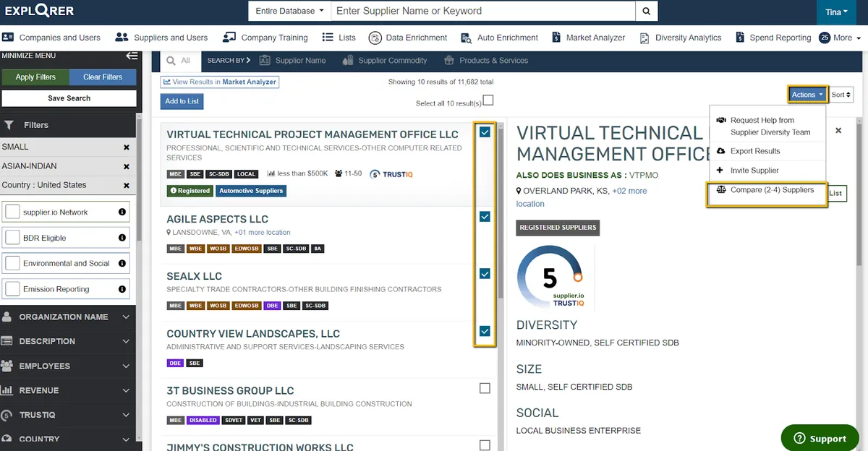
Task: Open the Entire Database dropdown
Action: 289,11
